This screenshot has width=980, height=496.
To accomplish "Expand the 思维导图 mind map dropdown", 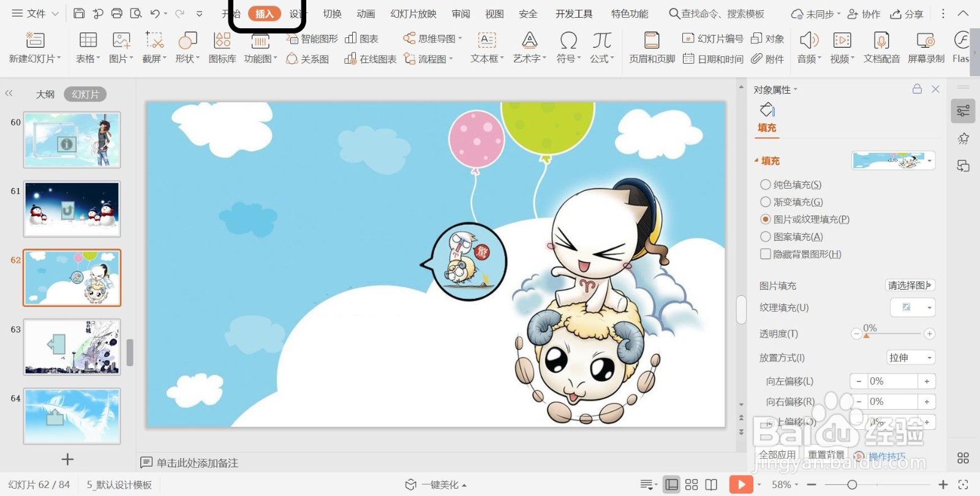I will tap(460, 39).
